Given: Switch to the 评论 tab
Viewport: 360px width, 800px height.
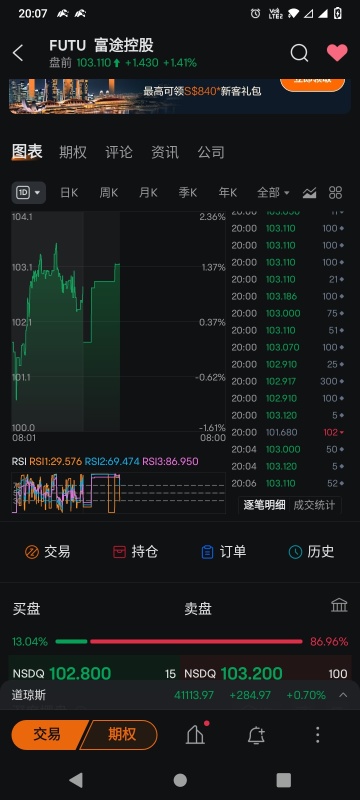Looking at the screenshot, I should (x=119, y=152).
